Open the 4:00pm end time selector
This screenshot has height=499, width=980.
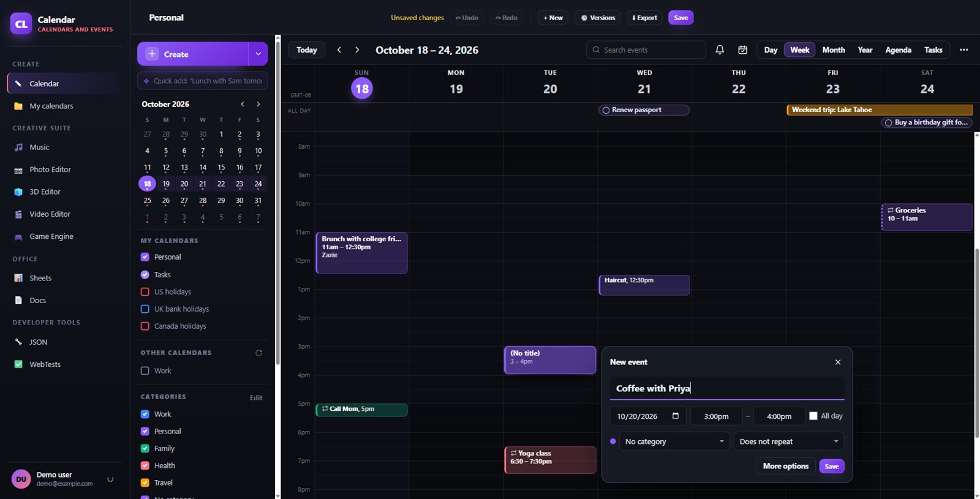click(779, 416)
